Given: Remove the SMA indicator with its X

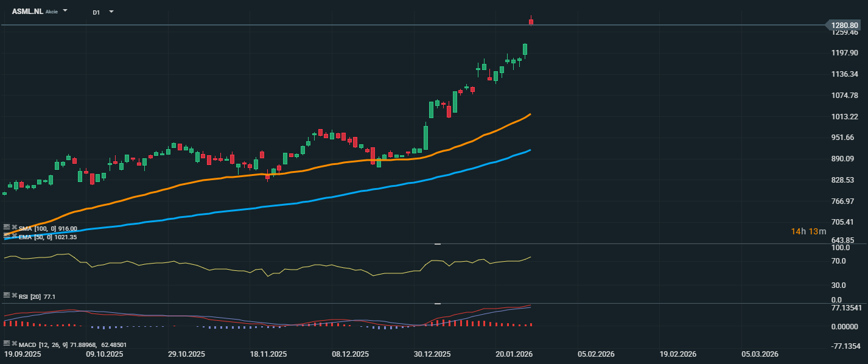Looking at the screenshot, I should point(14,227).
